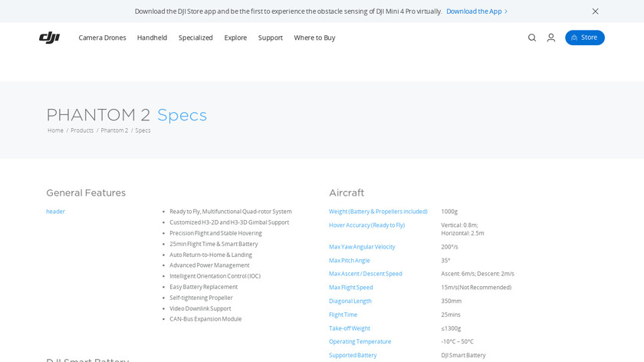Click the 'General Features' heading
644x362 pixels.
[x=86, y=193]
